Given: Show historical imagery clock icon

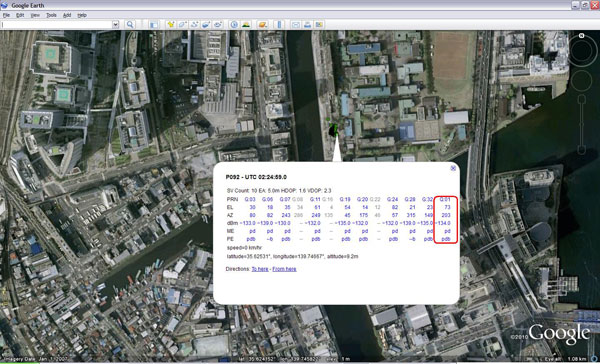Looking at the screenshot, I should (x=234, y=24).
